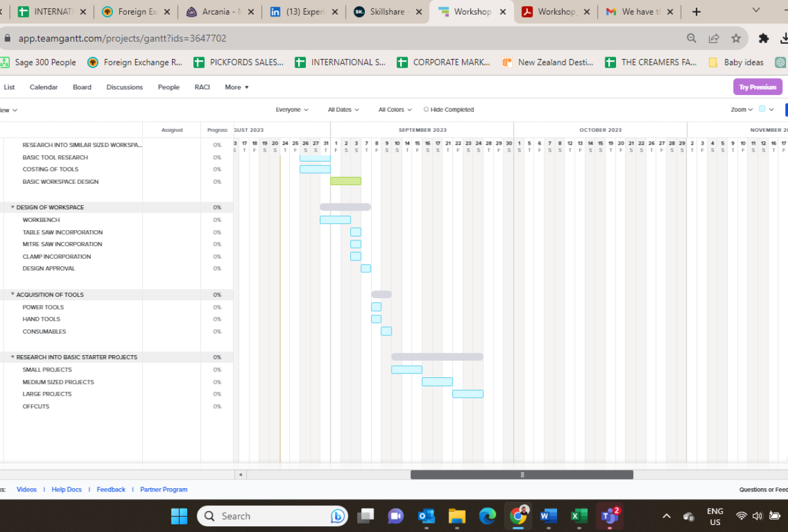Screen dimensions: 788x532
Task: Click the Try Premium button
Action: click(x=758, y=87)
